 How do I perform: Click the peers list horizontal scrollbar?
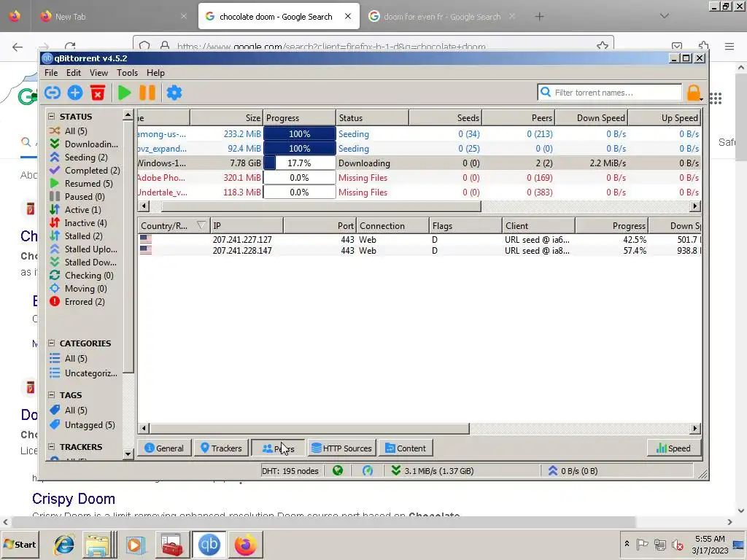(x=309, y=429)
